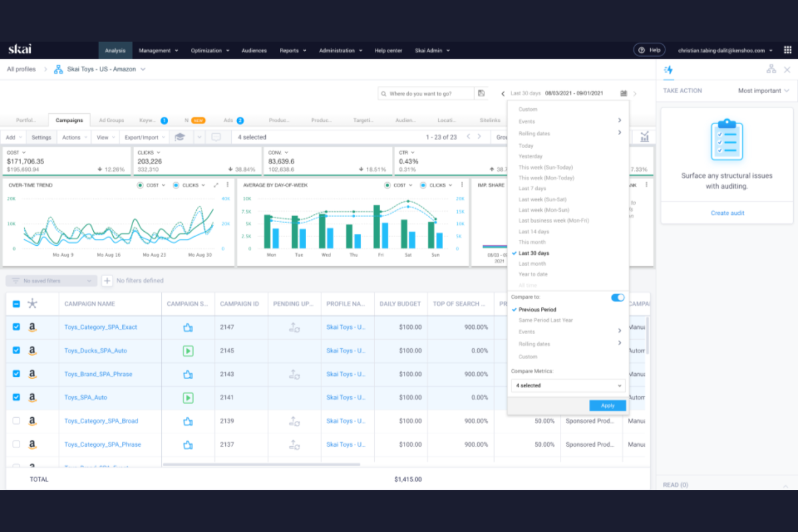Close the Take Action side panel
The width and height of the screenshot is (798, 532).
point(787,70)
